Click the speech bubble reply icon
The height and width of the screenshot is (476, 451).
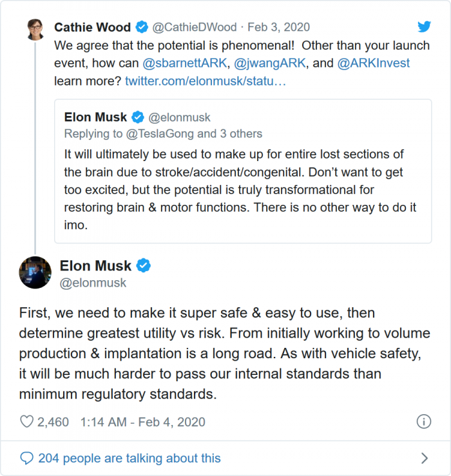(x=26, y=458)
